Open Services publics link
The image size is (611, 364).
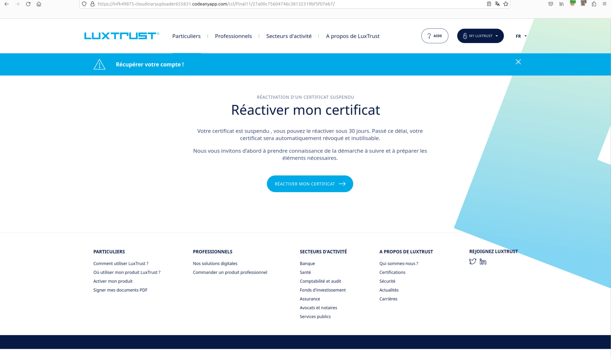click(x=315, y=317)
